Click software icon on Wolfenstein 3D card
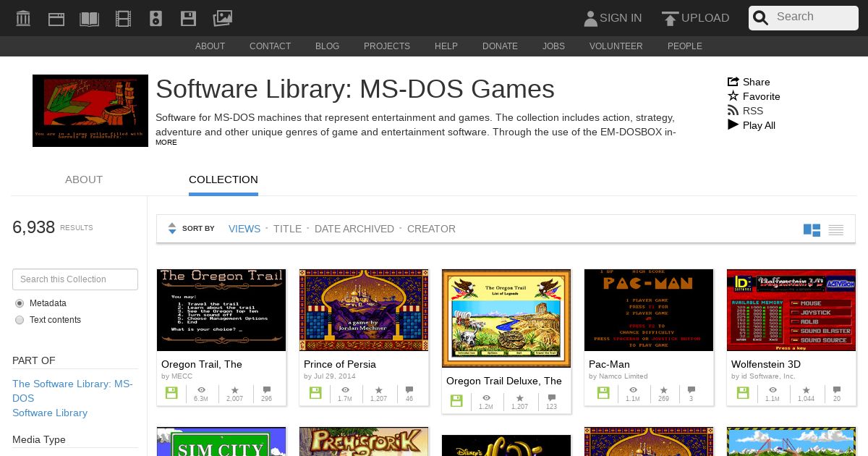 743,393
